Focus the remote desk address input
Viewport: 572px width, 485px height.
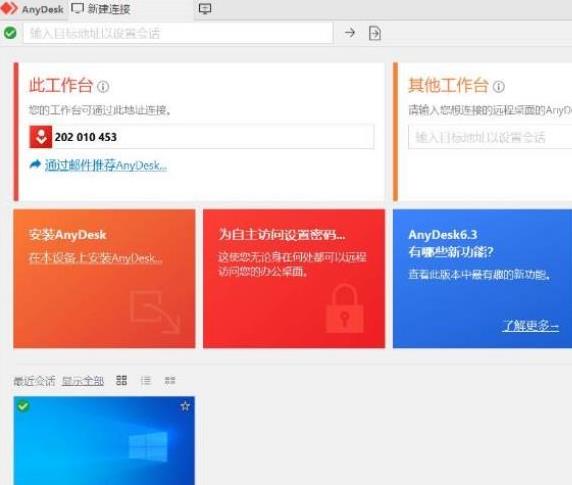click(490, 137)
